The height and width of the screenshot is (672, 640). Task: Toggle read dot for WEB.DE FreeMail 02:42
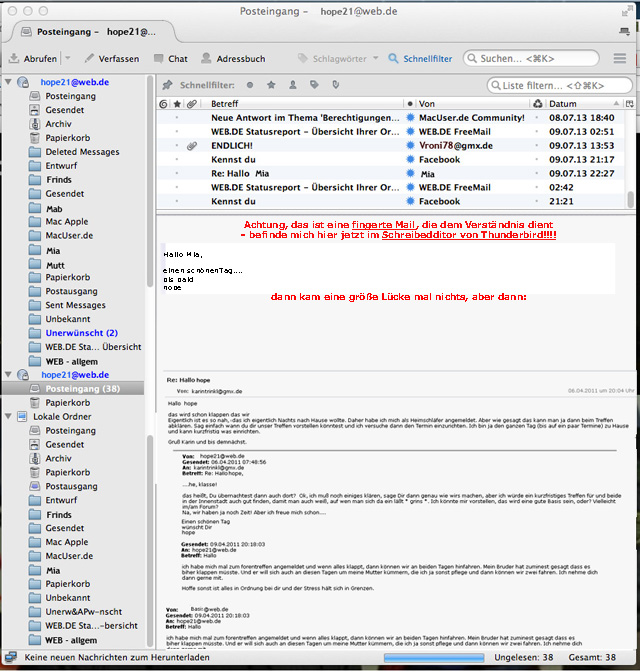point(410,187)
